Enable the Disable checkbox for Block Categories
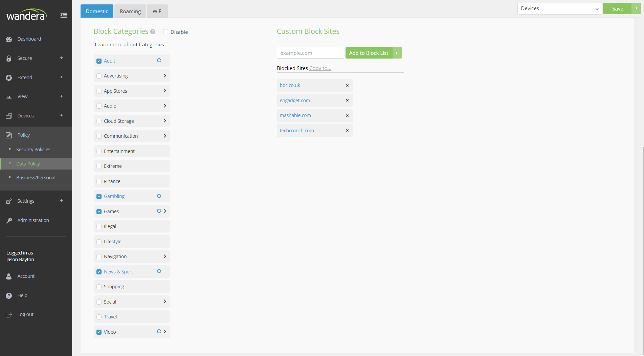This screenshot has height=356, width=644. coord(166,32)
